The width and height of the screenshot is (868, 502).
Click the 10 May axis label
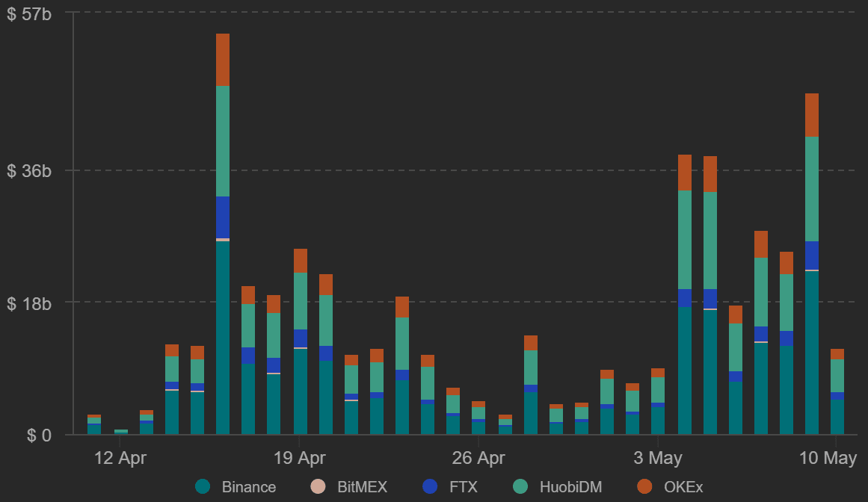click(828, 459)
